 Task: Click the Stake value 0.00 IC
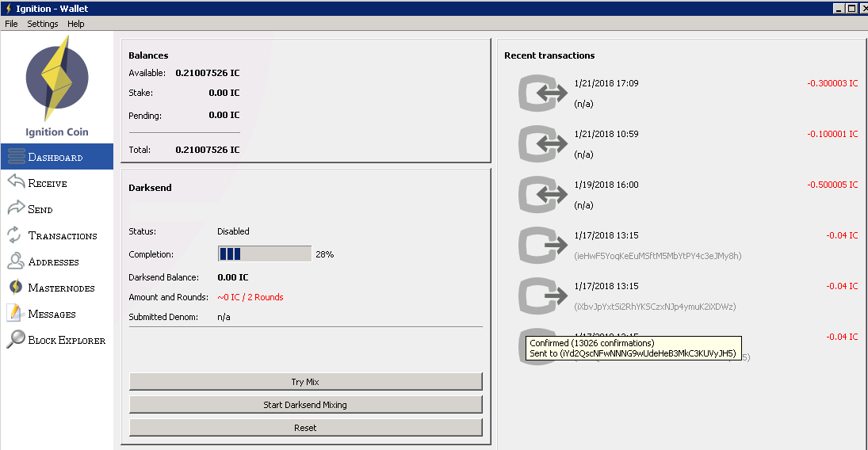point(224,93)
